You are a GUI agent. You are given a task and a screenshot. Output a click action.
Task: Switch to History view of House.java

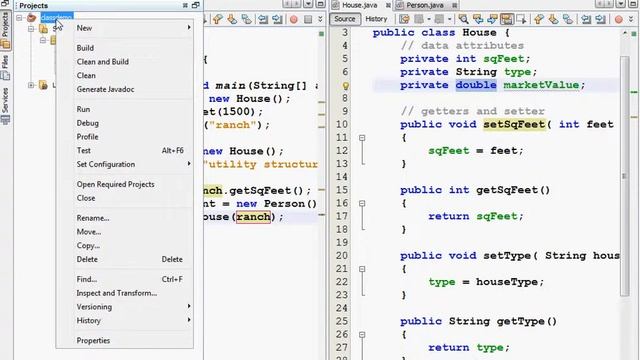pos(376,19)
